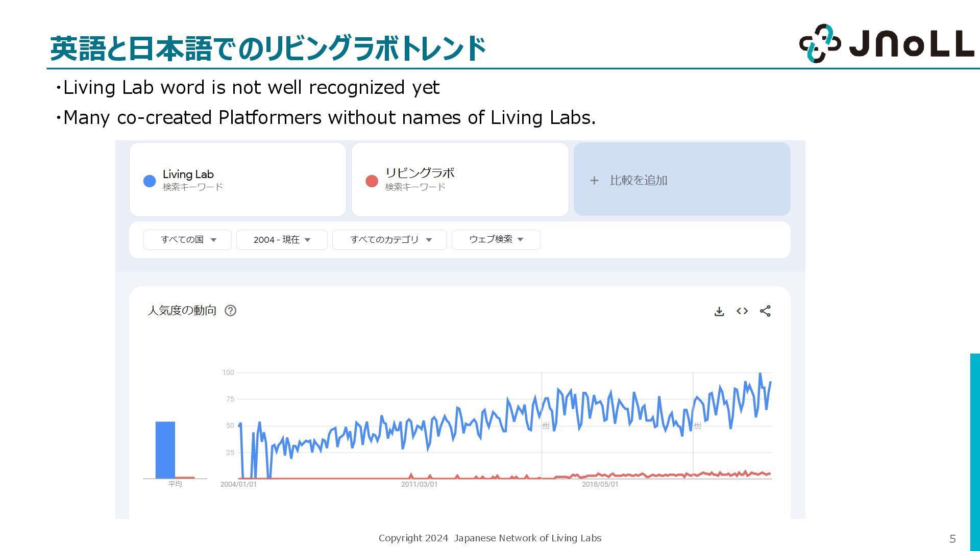Screen dimensions: 980x551
Task: Expand the すべてのカテゴリ dropdown
Action: 389,240
